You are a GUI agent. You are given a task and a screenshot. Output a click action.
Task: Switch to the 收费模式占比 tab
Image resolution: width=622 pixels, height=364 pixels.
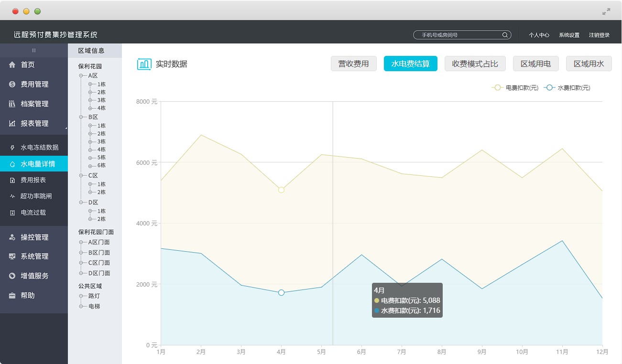point(475,64)
